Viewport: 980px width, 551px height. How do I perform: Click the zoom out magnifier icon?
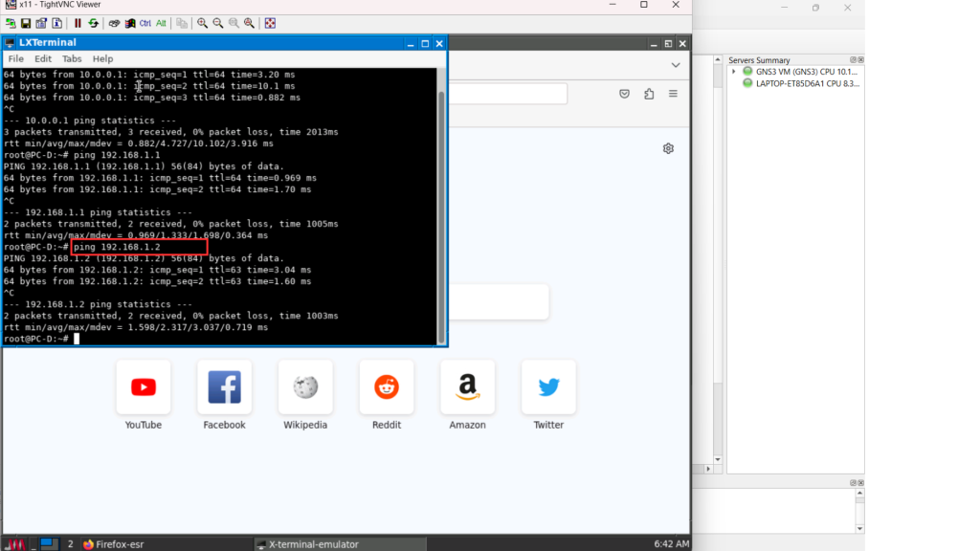[x=218, y=23]
